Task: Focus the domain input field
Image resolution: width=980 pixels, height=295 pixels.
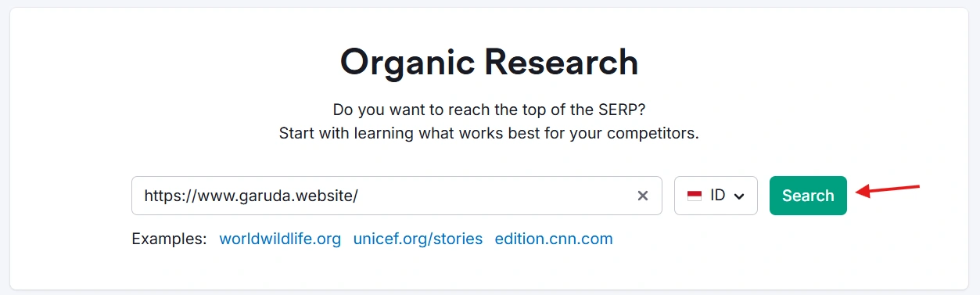Action: pos(397,196)
